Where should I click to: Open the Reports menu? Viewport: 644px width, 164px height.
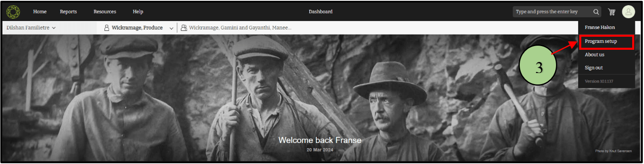(68, 12)
